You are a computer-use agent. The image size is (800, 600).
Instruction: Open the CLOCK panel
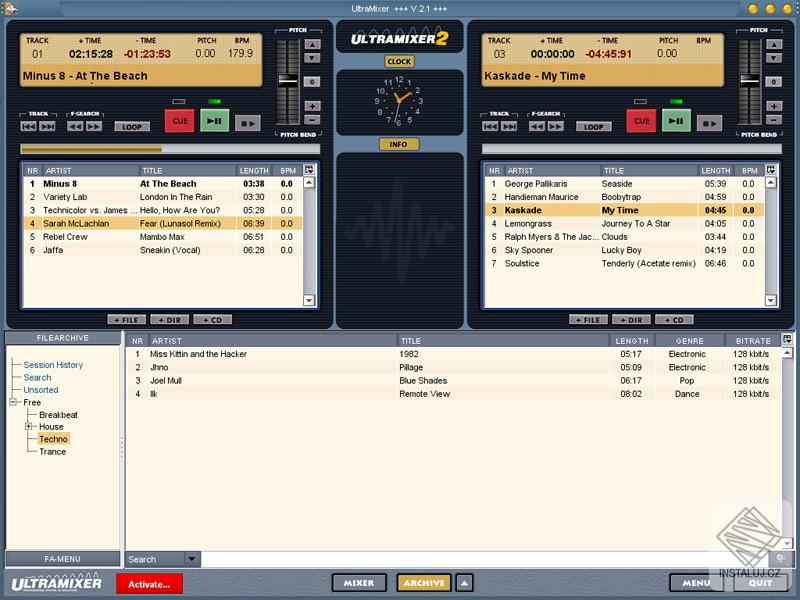click(399, 62)
